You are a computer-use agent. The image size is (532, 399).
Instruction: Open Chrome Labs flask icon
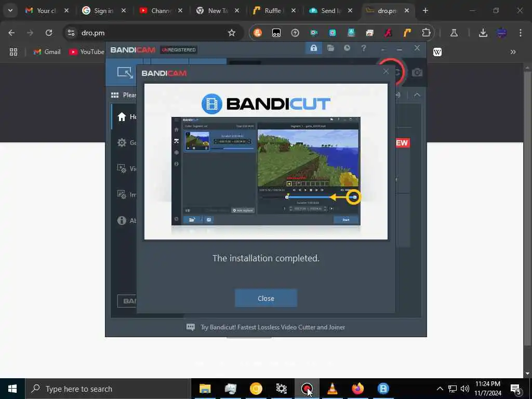click(454, 33)
